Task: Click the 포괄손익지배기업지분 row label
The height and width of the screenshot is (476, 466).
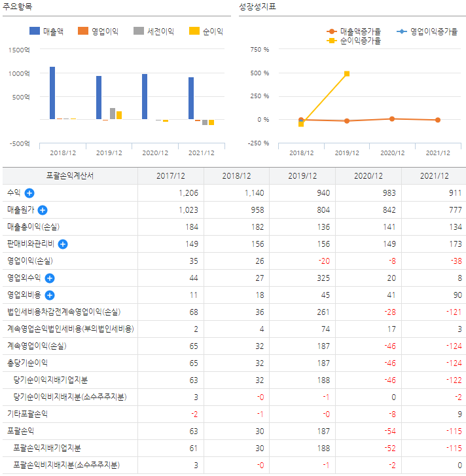Action: coord(47,448)
